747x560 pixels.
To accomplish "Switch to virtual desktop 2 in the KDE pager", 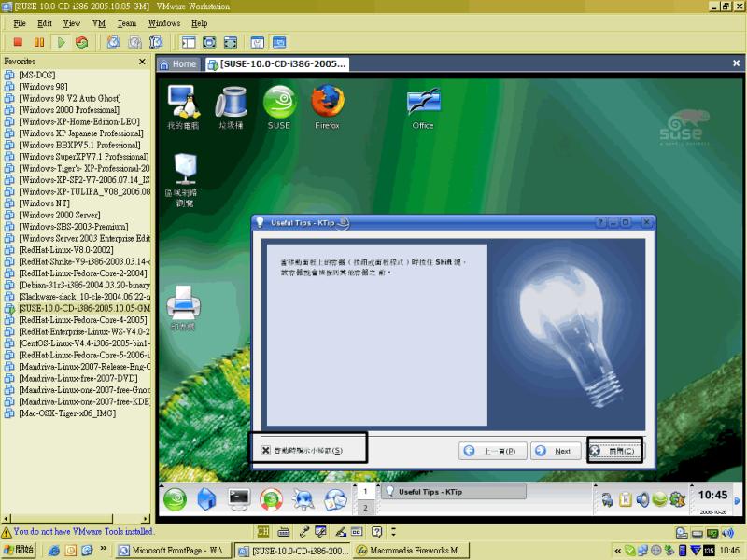I will (x=365, y=508).
